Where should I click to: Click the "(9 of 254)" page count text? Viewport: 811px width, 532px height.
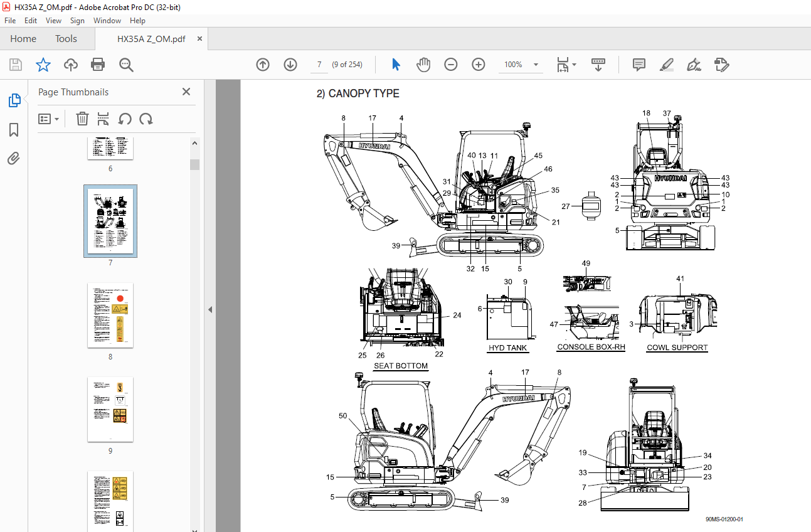point(347,65)
